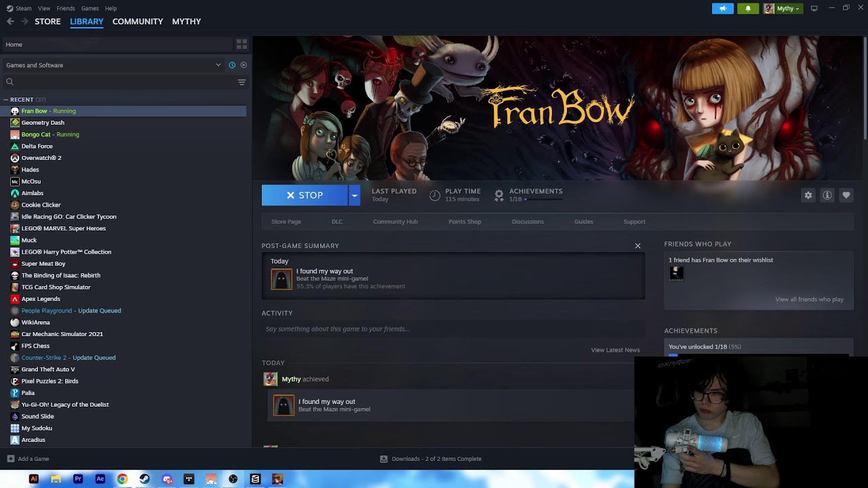Click the achievements progress bar under 1/18
Viewport: 868px width, 488px height.
[x=543, y=200]
